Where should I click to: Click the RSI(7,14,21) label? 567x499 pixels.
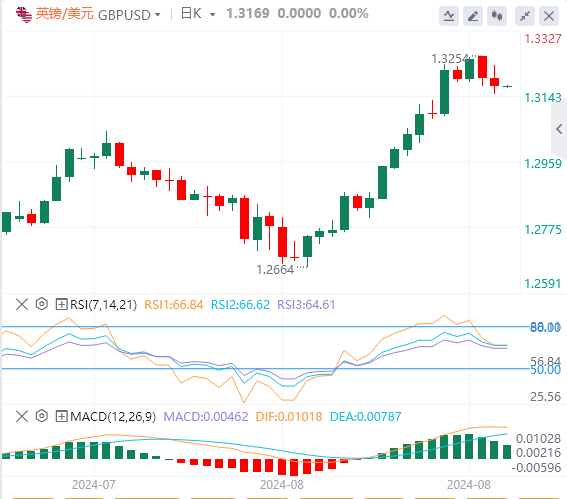click(103, 304)
